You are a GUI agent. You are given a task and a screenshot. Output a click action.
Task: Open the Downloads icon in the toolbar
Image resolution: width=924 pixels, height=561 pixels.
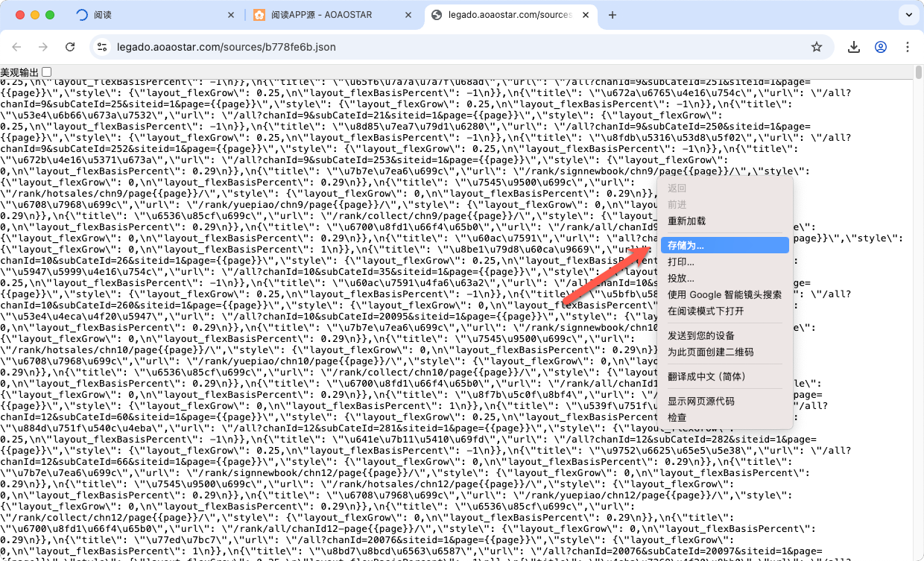854,46
